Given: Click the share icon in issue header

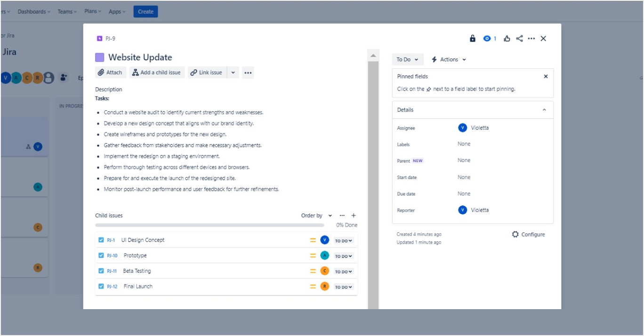Looking at the screenshot, I should 519,39.
